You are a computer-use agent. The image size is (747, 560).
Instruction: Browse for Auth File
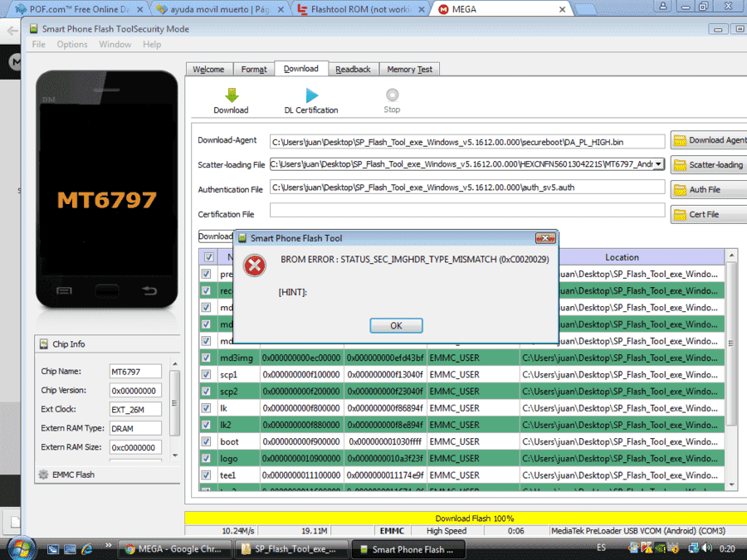point(709,189)
